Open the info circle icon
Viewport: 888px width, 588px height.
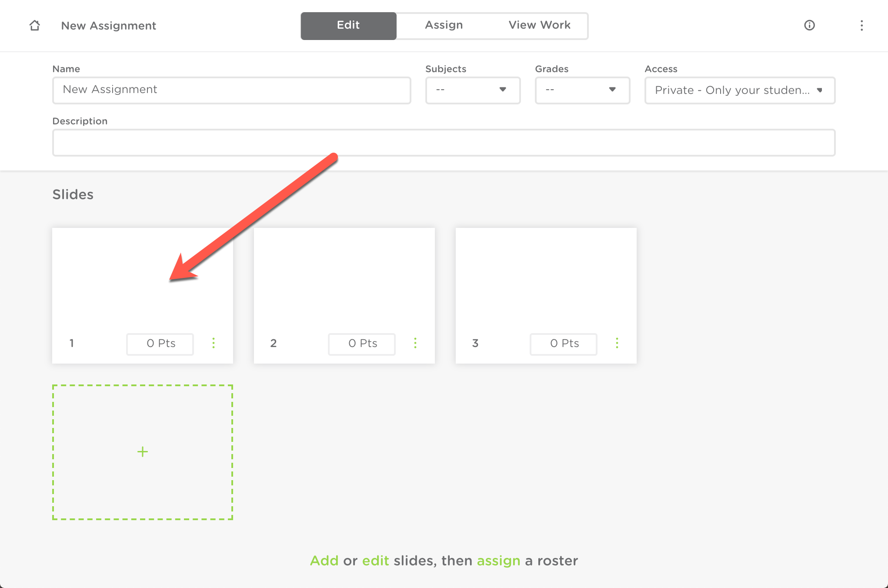click(x=809, y=25)
